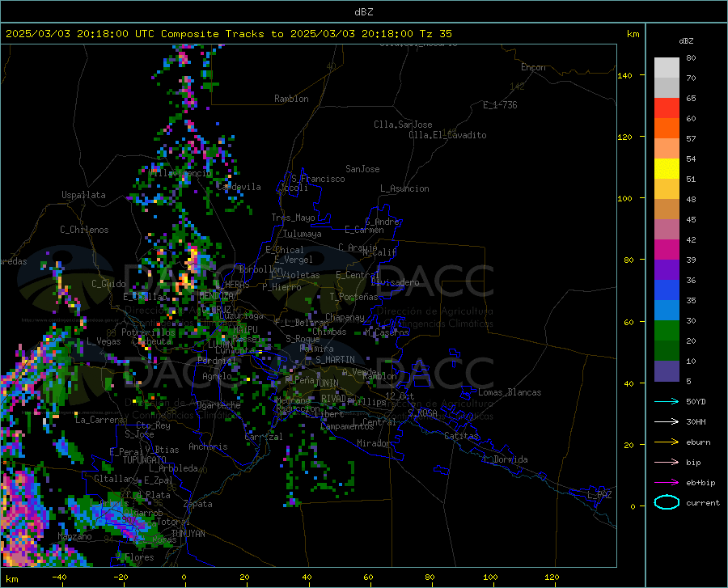The height and width of the screenshot is (588, 728).
Task: Pick the light gray swatch between 80 and 70
Action: [x=667, y=68]
